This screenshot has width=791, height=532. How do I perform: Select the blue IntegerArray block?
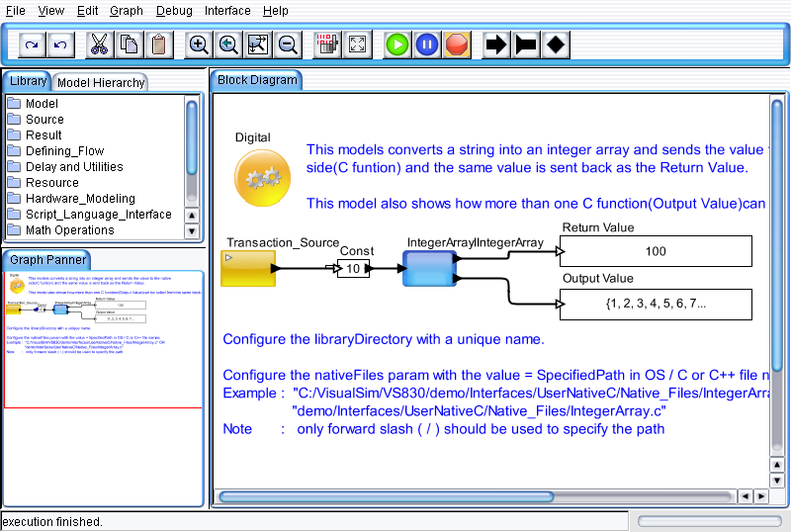coord(429,269)
